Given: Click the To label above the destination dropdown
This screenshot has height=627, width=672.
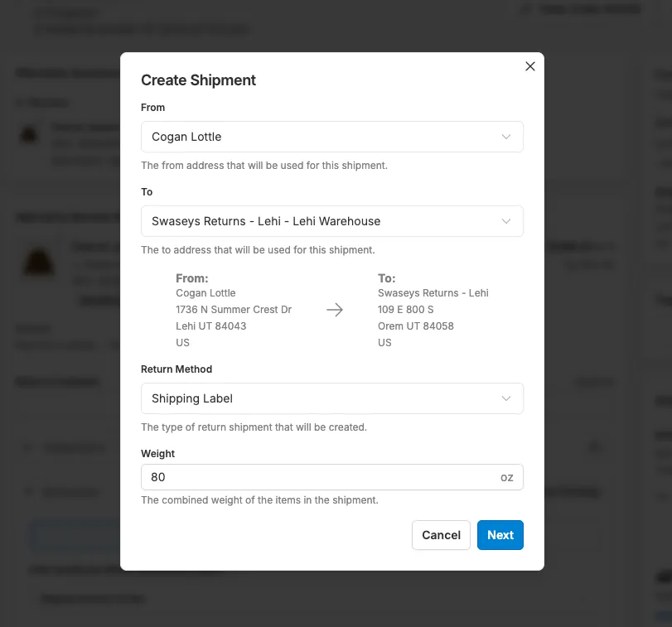Looking at the screenshot, I should [147, 191].
